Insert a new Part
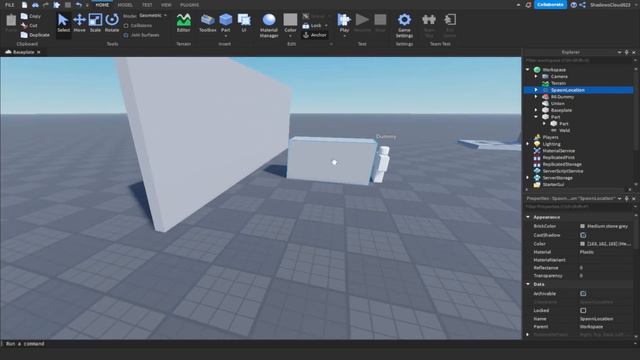 point(225,22)
